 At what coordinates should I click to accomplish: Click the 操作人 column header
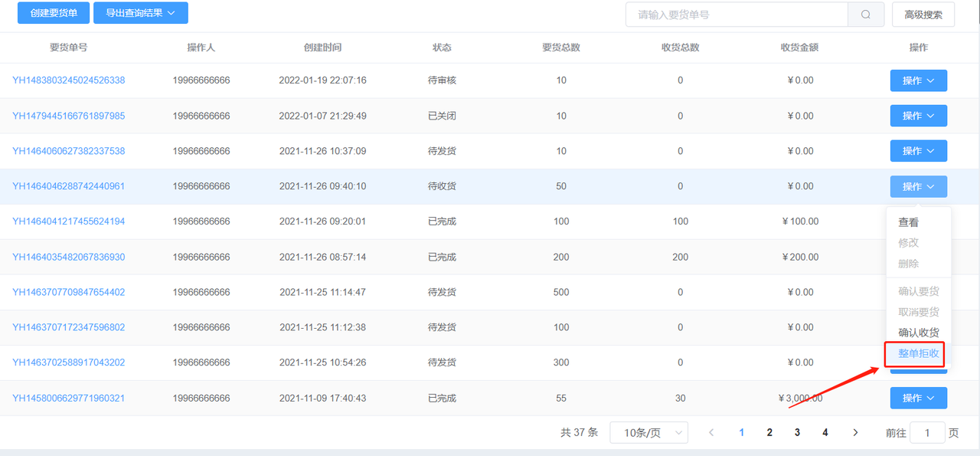tap(201, 48)
